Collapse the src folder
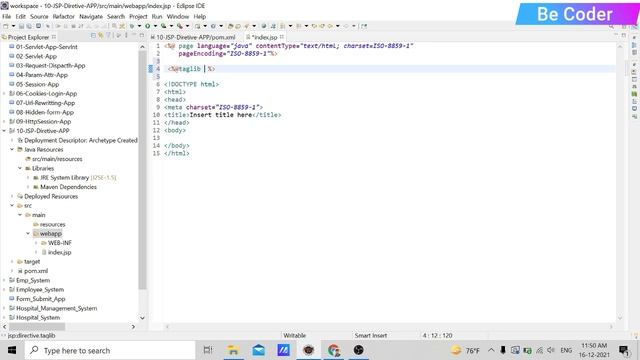Viewport: 640px width, 360px height. tap(12, 206)
